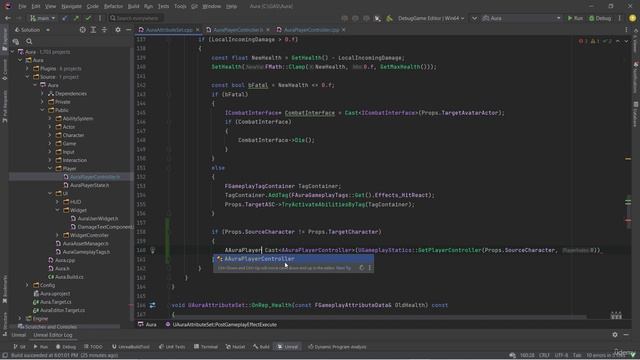Screen dimensions: 640x360
Task: Expand the Config folder
Action: (27, 285)
